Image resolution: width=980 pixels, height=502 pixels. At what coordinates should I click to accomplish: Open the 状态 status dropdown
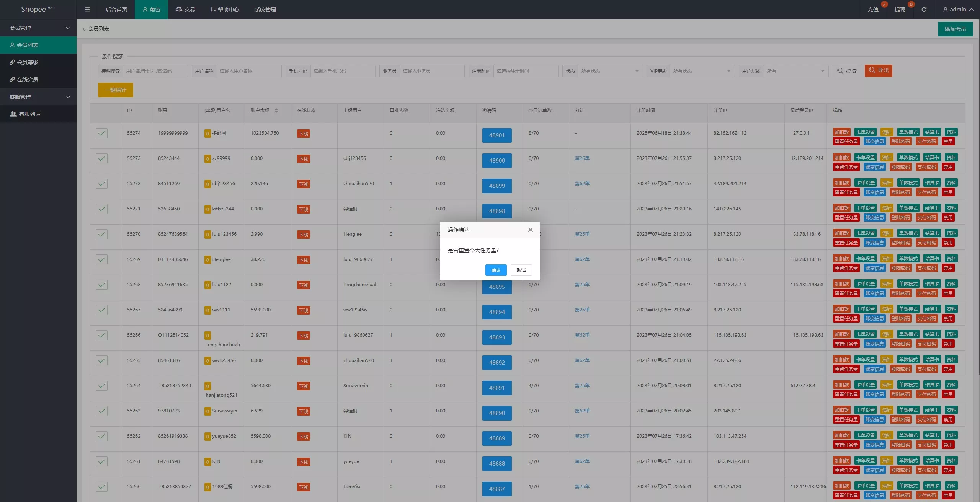pyautogui.click(x=610, y=71)
